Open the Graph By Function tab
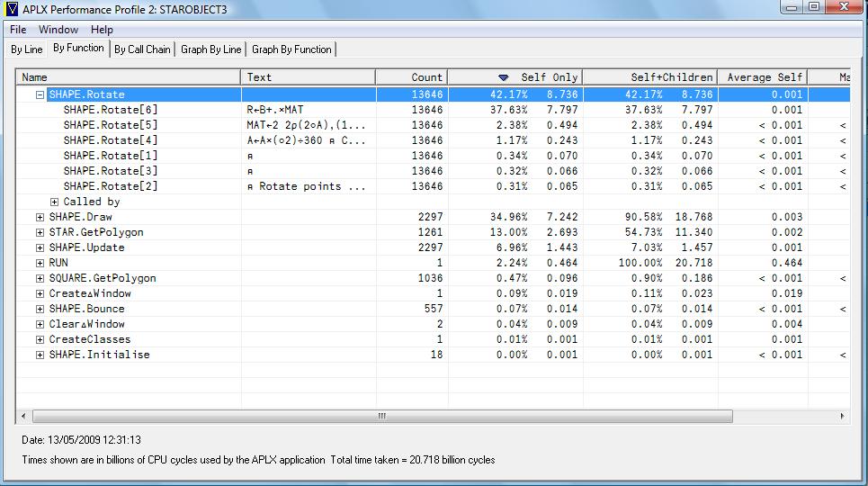 pos(291,49)
